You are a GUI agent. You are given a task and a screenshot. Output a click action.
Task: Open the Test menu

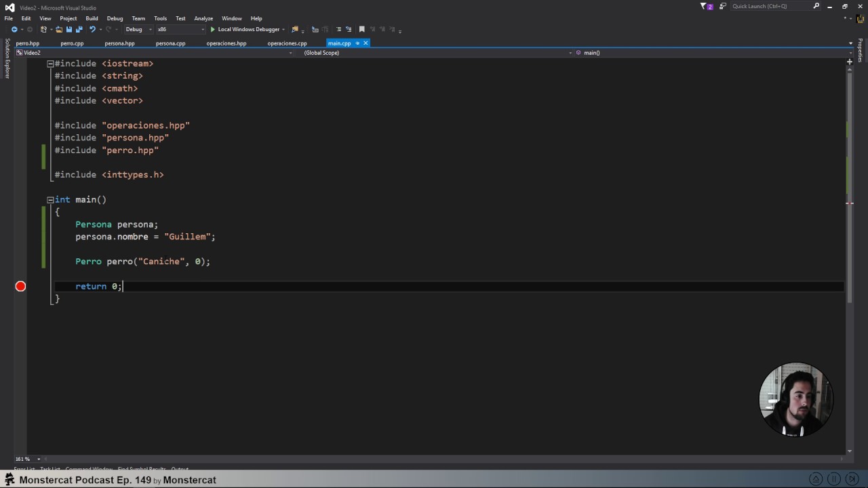point(180,18)
